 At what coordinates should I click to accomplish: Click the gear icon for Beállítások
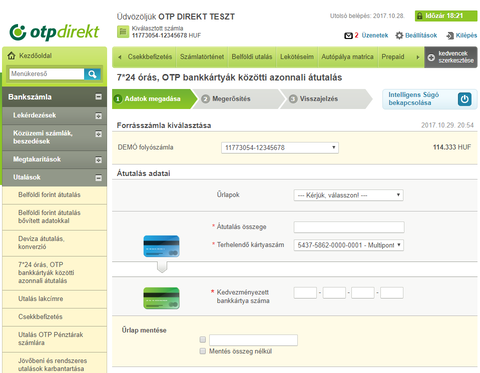(399, 35)
